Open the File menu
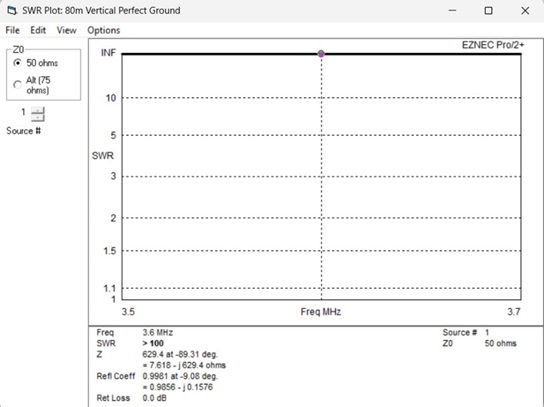 (x=12, y=30)
